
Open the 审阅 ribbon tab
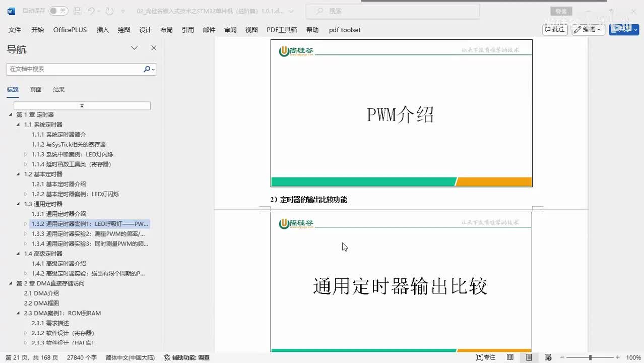pyautogui.click(x=230, y=30)
